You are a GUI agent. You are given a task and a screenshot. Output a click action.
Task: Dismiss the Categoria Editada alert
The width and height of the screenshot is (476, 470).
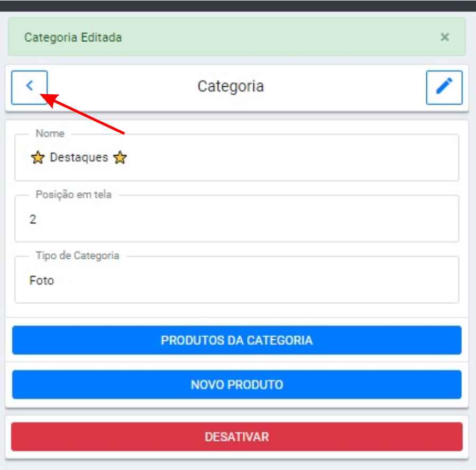(445, 37)
